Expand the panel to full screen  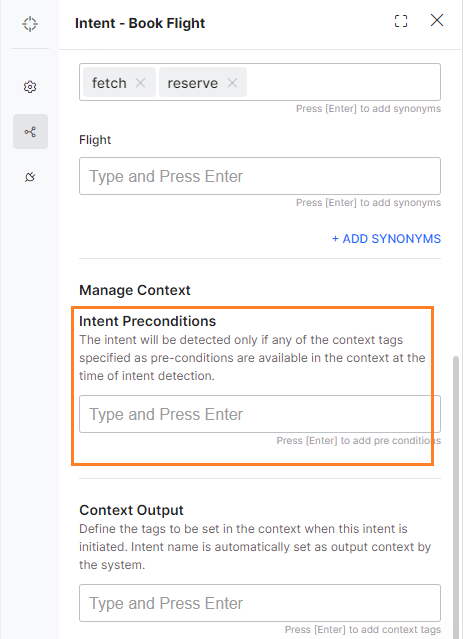pos(401,21)
